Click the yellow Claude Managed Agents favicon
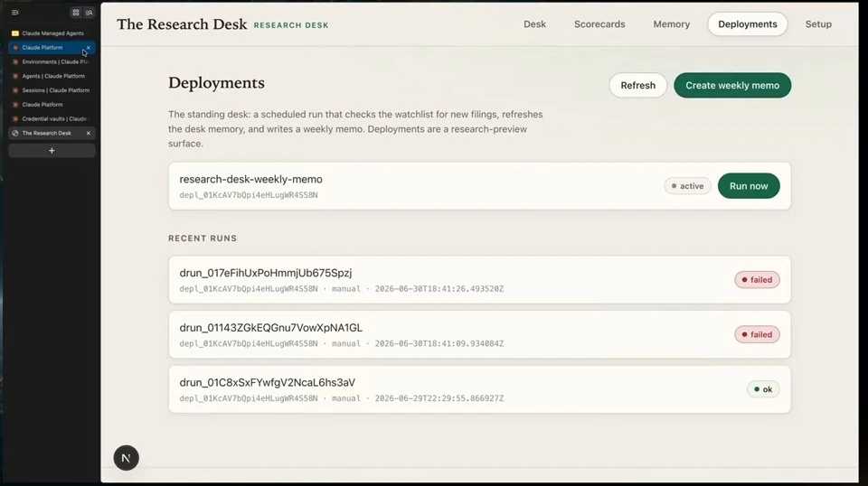The height and width of the screenshot is (486, 868). pyautogui.click(x=15, y=33)
